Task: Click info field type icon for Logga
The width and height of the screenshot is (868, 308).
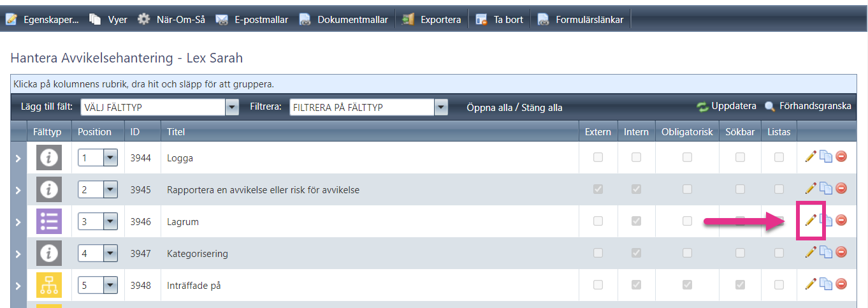Action: 49,158
